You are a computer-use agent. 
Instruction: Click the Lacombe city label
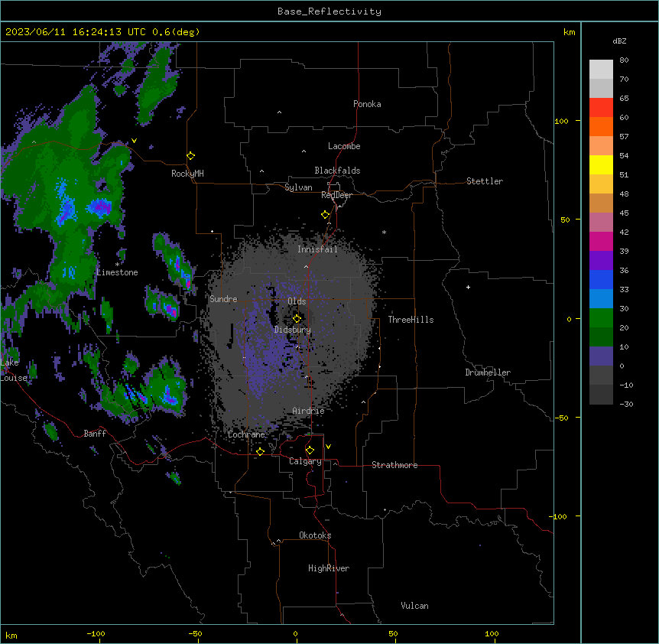tap(344, 146)
